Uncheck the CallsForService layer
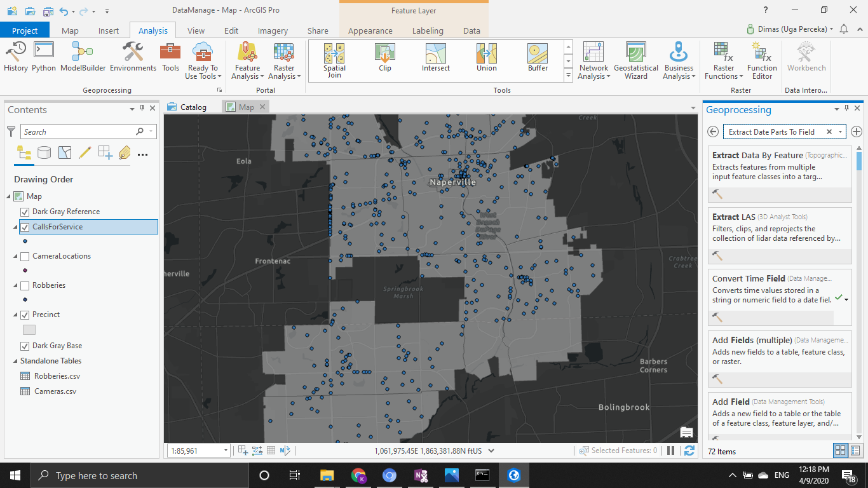Viewport: 868px width, 488px height. point(25,227)
